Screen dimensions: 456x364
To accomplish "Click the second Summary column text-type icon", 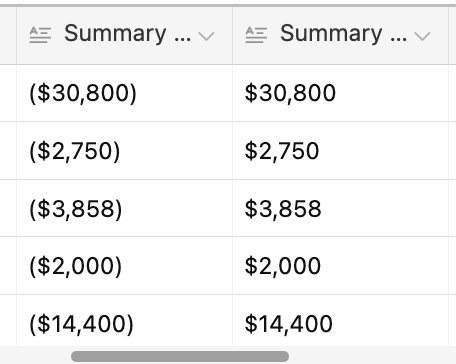I will [256, 35].
